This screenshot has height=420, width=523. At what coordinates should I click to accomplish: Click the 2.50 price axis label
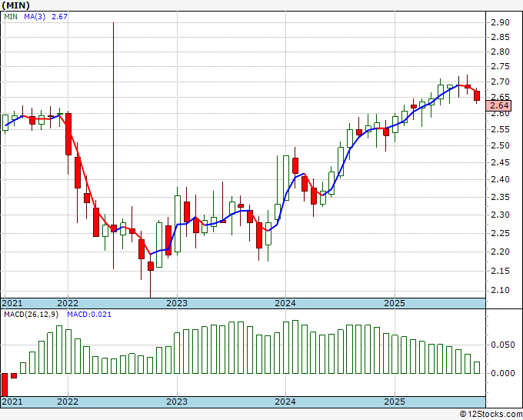pos(500,145)
